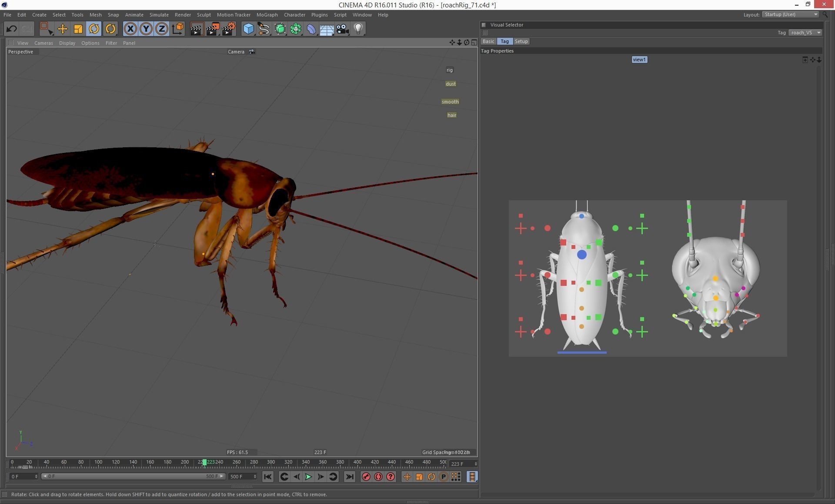Open the camera settings icon in the viewport
This screenshot has width=835, height=504.
pos(252,51)
